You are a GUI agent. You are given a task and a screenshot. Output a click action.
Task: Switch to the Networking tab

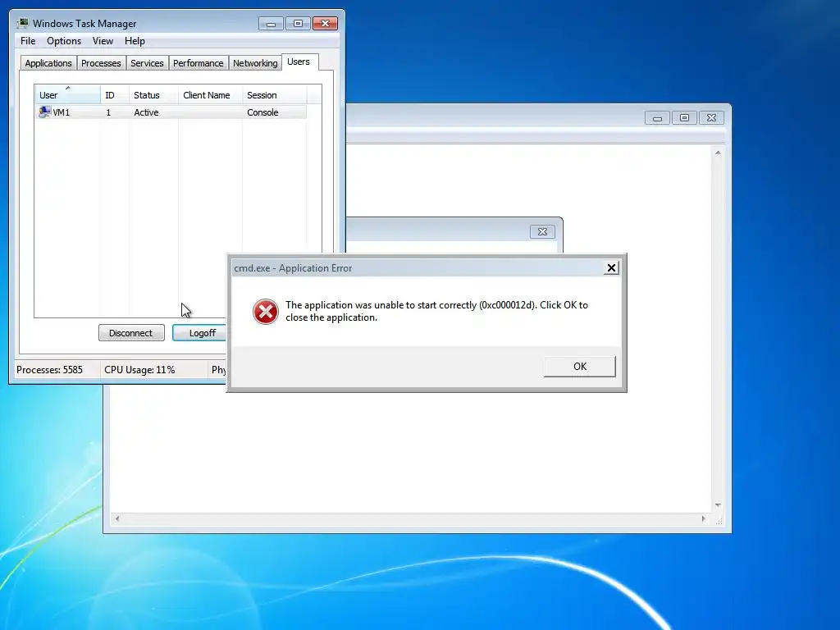(x=255, y=63)
